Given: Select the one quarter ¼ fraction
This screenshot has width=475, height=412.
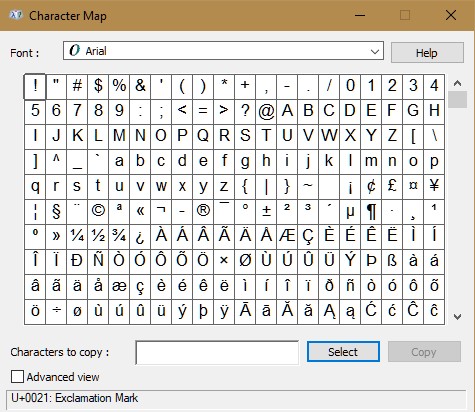Looking at the screenshot, I should [x=77, y=237].
